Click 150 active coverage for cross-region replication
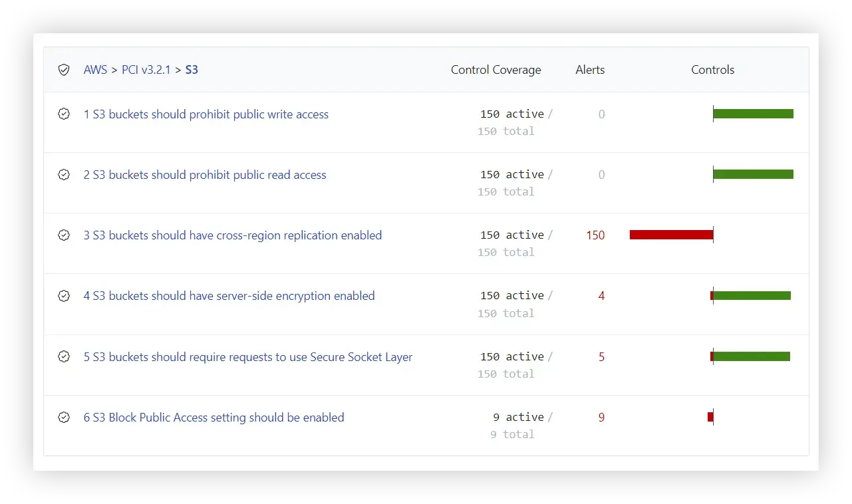The width and height of the screenshot is (852, 504). [x=512, y=235]
